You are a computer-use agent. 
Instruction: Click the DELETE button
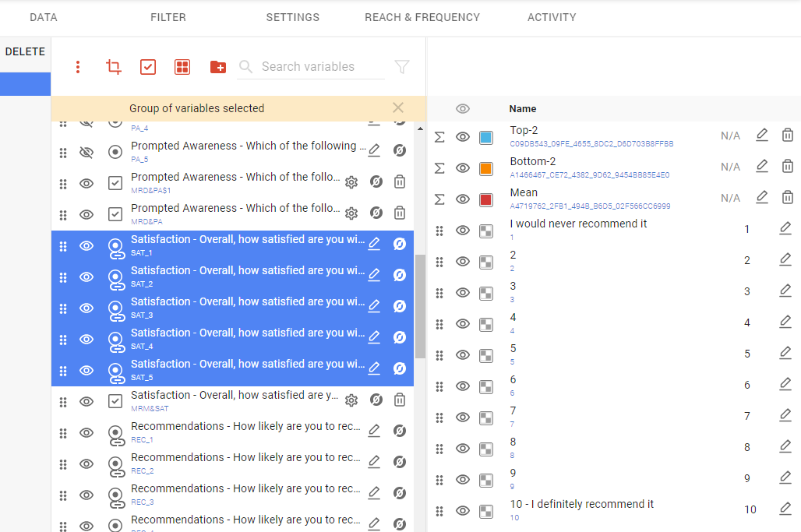25,52
